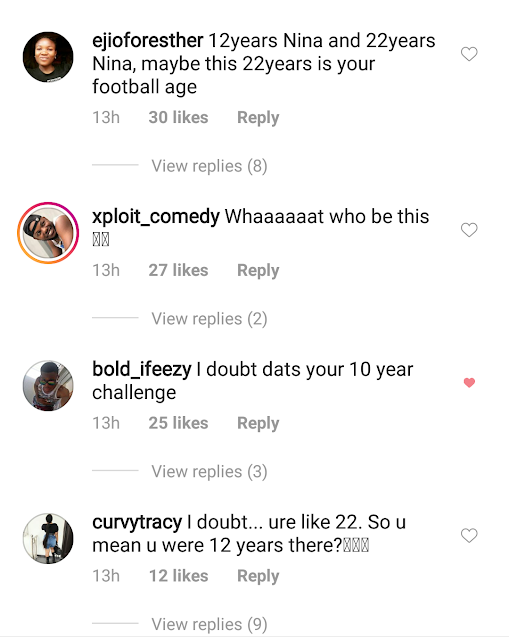This screenshot has height=640, width=509.
Task: View the 25 likes on bold_ifeezy's comment
Action: (178, 423)
